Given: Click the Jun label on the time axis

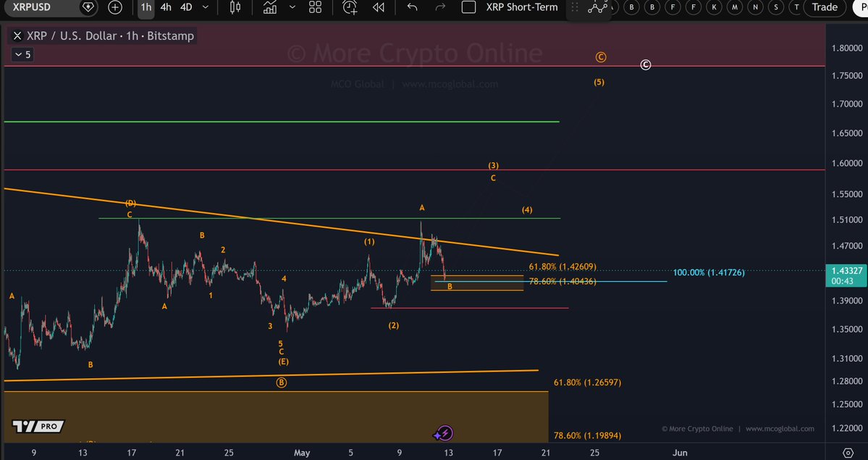Looking at the screenshot, I should coord(680,453).
